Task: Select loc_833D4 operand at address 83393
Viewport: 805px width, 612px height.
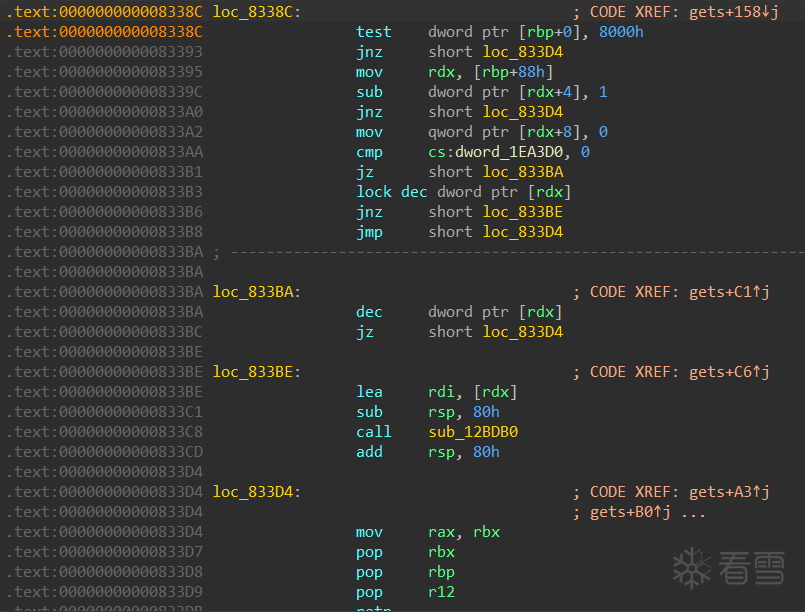Action: click(x=523, y=52)
